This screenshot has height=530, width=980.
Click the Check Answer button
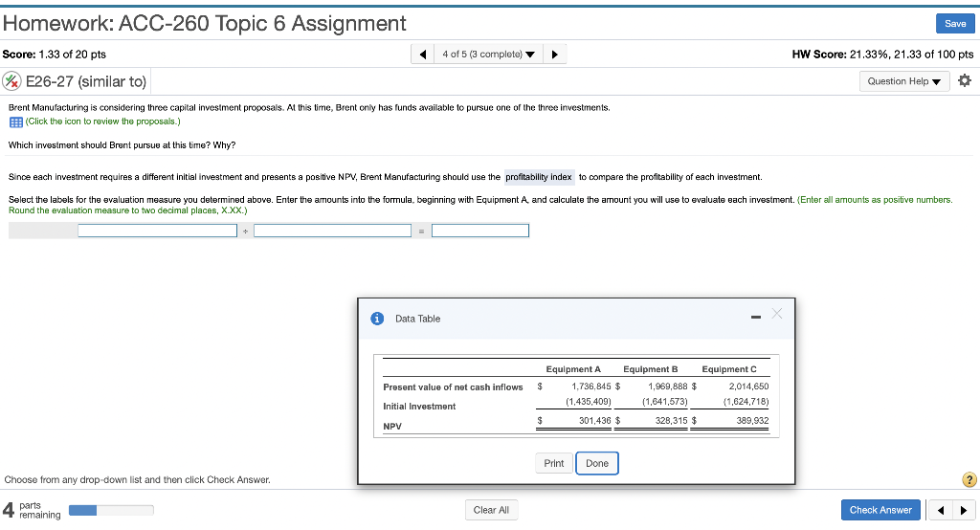(x=880, y=510)
